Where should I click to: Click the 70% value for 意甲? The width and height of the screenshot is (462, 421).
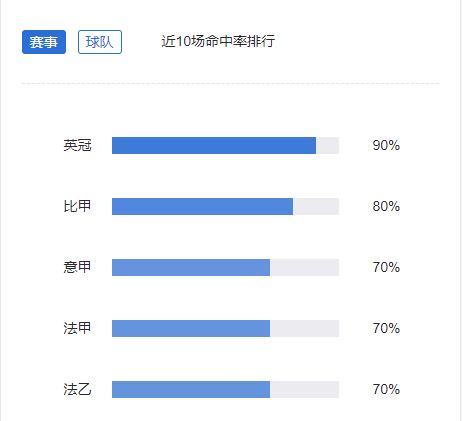386,267
